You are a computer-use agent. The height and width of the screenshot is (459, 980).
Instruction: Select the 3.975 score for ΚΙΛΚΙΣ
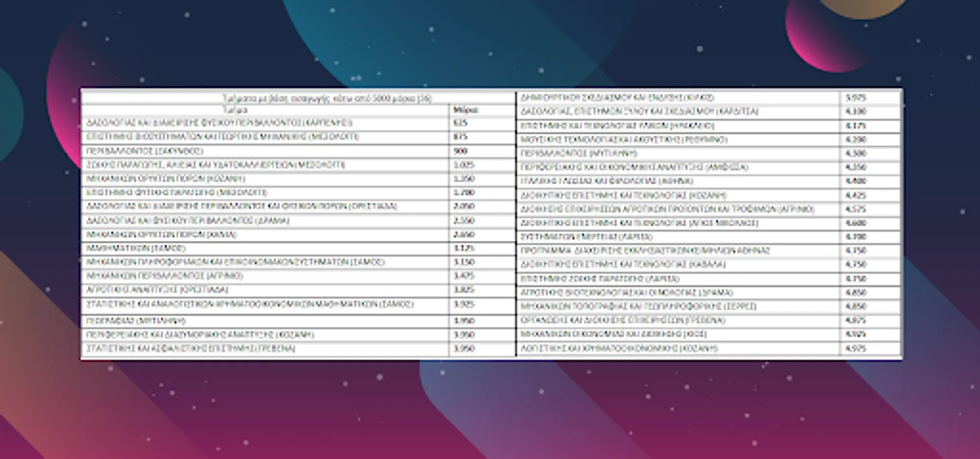856,97
